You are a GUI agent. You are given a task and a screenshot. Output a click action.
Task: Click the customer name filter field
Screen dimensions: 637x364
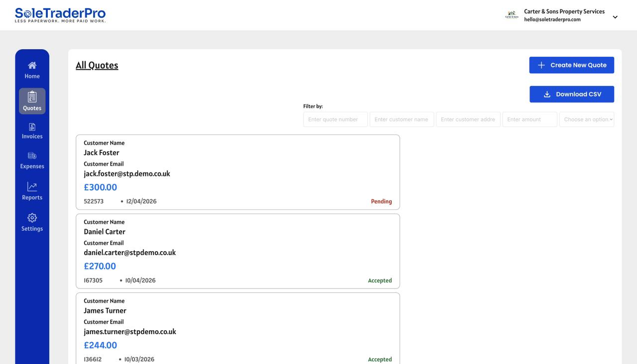click(402, 119)
